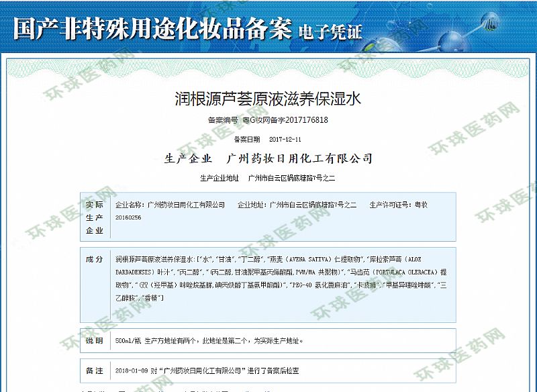Click the filing date 2017-12-11

click(x=285, y=140)
